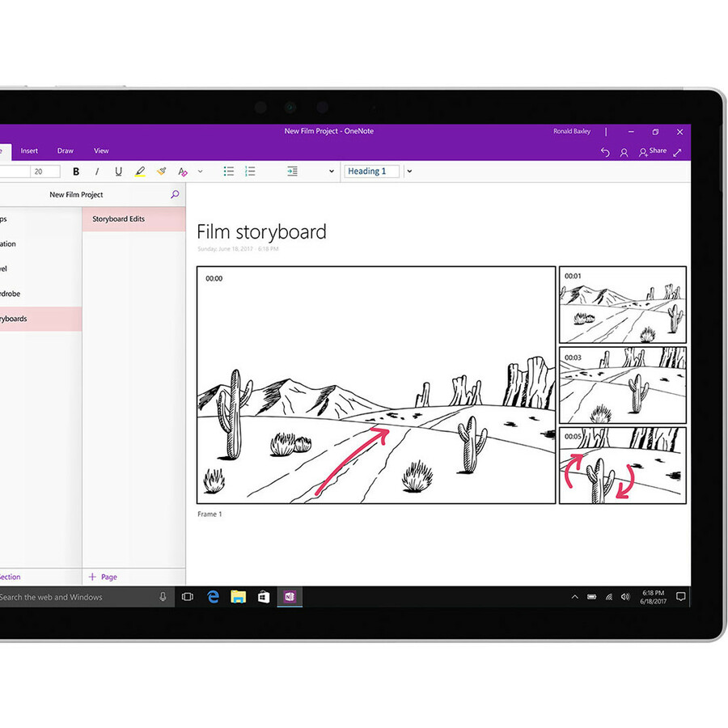Open the Insert tab

click(x=29, y=151)
